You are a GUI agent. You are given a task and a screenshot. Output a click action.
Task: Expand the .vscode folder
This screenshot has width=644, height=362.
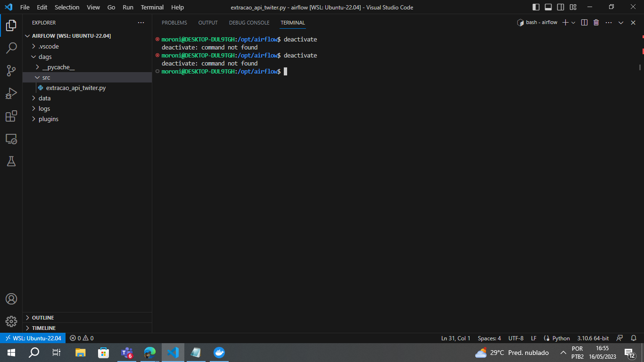tap(87, 46)
